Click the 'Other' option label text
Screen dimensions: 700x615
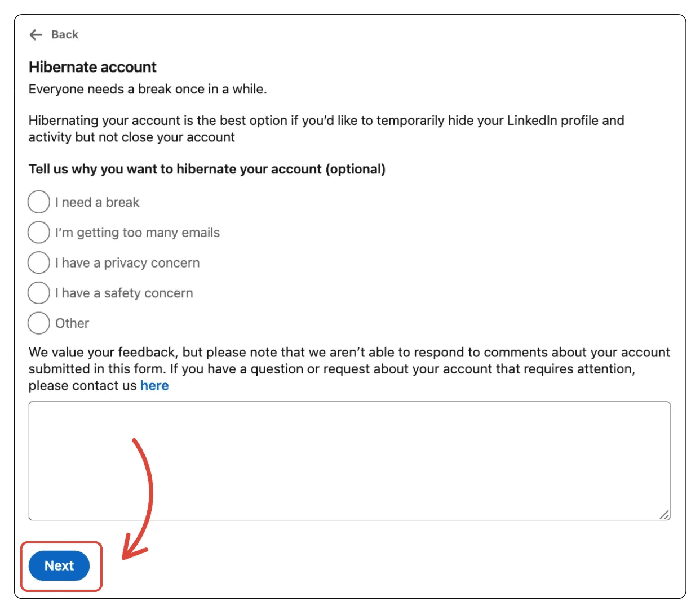click(x=72, y=323)
